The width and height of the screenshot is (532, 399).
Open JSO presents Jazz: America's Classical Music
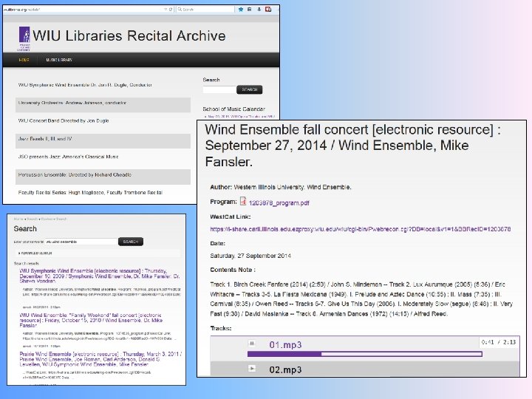68,157
